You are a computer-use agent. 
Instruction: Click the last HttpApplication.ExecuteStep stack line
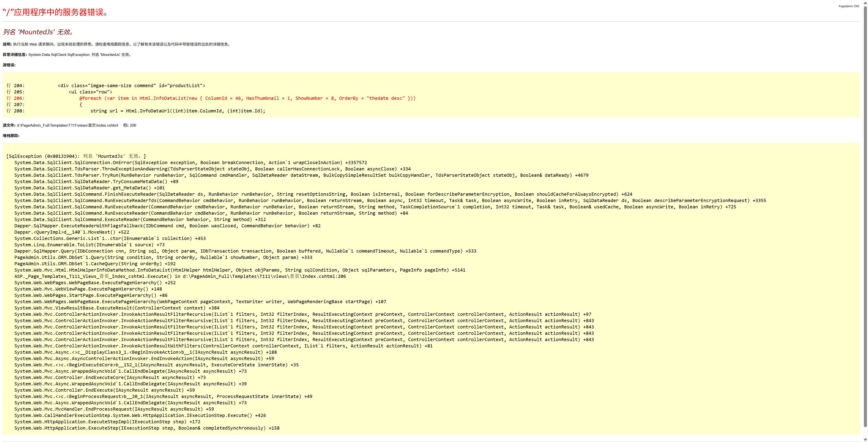(x=146, y=428)
